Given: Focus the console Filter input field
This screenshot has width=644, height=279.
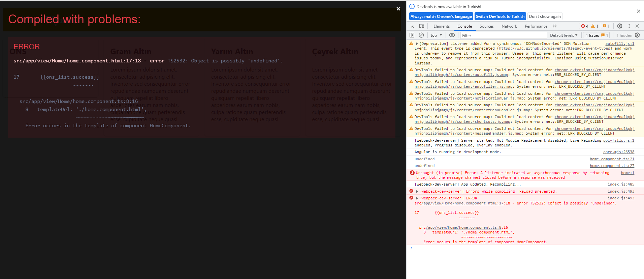Looking at the screenshot, I should click(x=504, y=35).
